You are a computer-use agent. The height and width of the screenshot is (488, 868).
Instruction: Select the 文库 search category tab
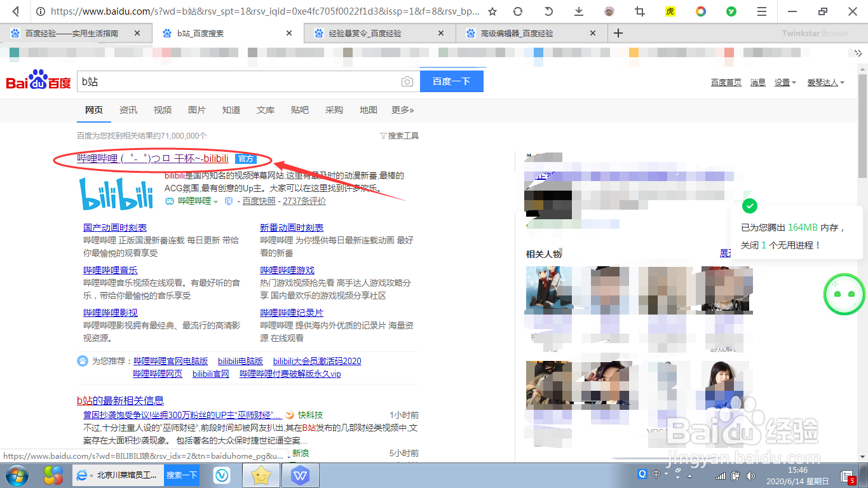(x=266, y=110)
